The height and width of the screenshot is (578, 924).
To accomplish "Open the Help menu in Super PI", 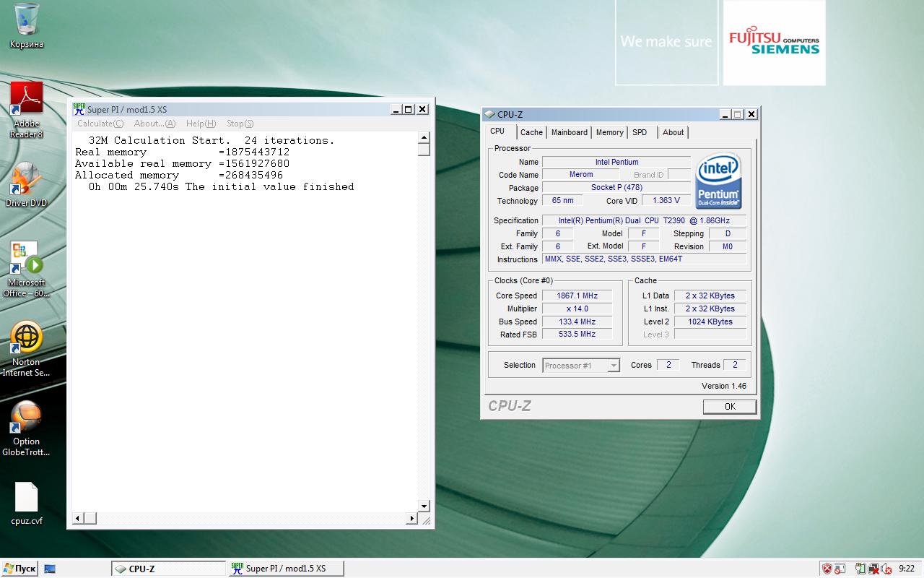I will click(201, 124).
